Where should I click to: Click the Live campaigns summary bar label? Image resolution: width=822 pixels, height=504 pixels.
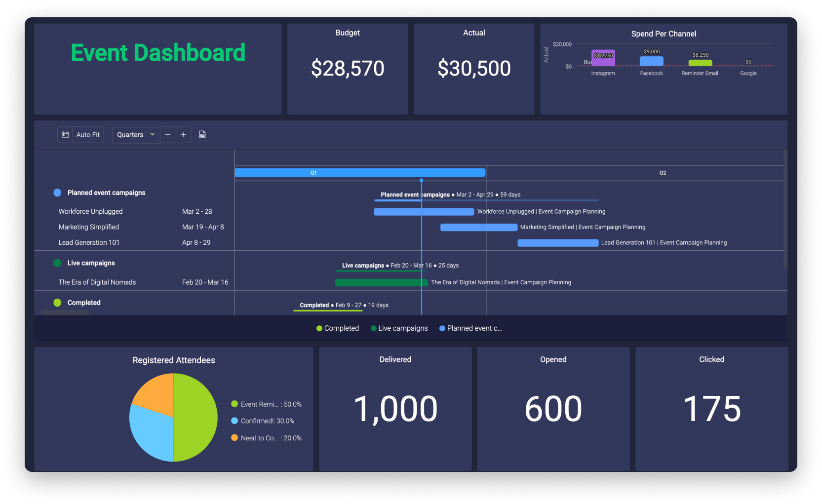[400, 266]
